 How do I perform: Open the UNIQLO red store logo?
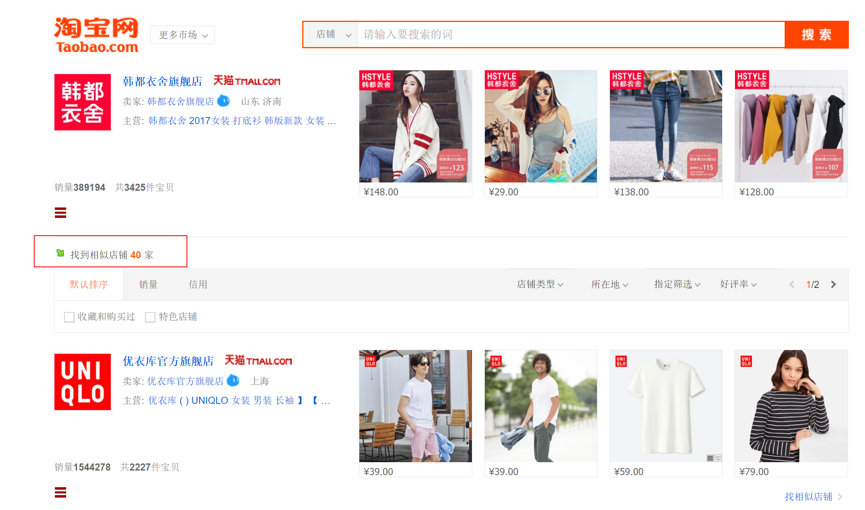point(82,382)
